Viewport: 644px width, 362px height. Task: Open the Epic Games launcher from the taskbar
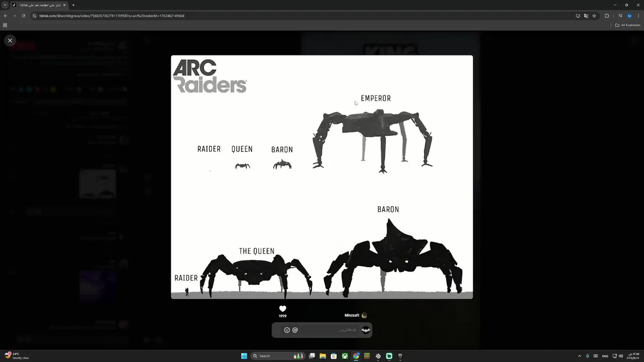click(x=400, y=356)
